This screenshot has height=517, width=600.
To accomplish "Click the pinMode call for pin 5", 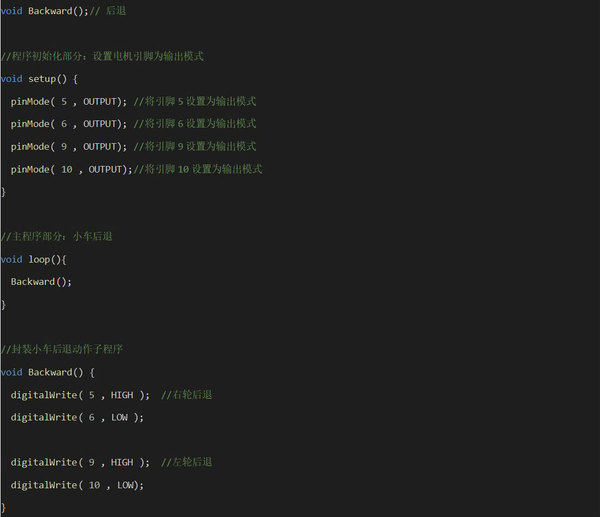I will point(35,101).
